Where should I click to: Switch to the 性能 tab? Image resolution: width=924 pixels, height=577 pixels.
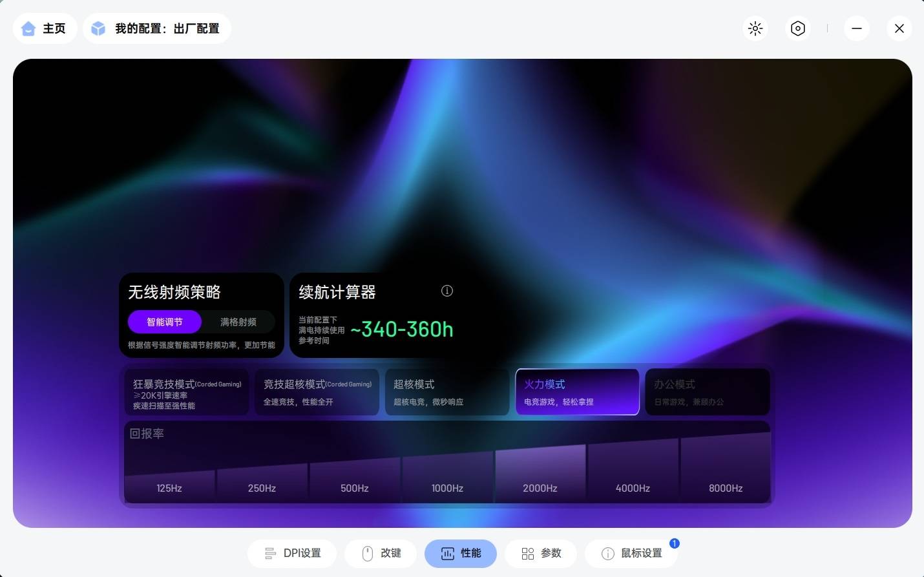pos(461,553)
